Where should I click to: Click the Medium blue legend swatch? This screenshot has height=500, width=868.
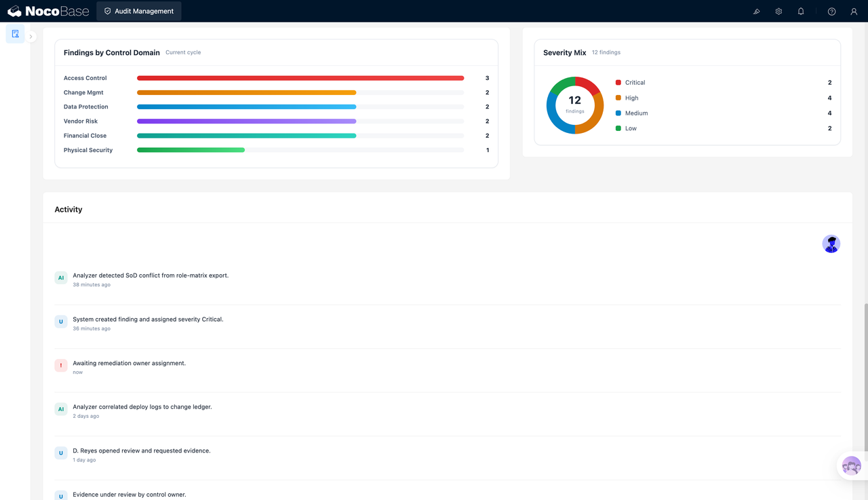tap(618, 113)
